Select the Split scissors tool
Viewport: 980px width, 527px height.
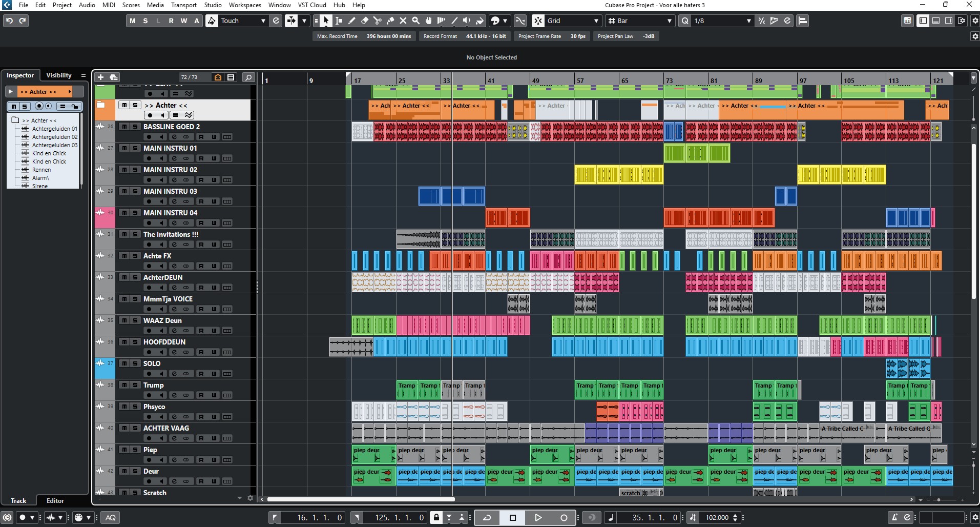[x=378, y=21]
